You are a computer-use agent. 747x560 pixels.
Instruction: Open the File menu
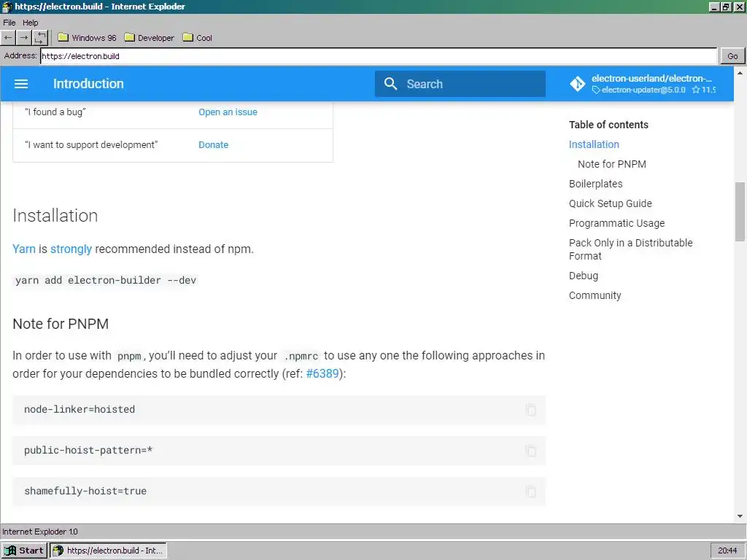[x=9, y=23]
